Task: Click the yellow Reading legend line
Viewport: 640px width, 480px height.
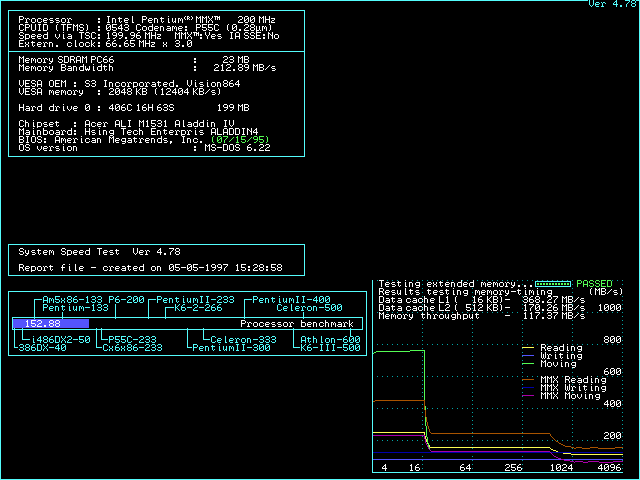Action: (x=528, y=348)
